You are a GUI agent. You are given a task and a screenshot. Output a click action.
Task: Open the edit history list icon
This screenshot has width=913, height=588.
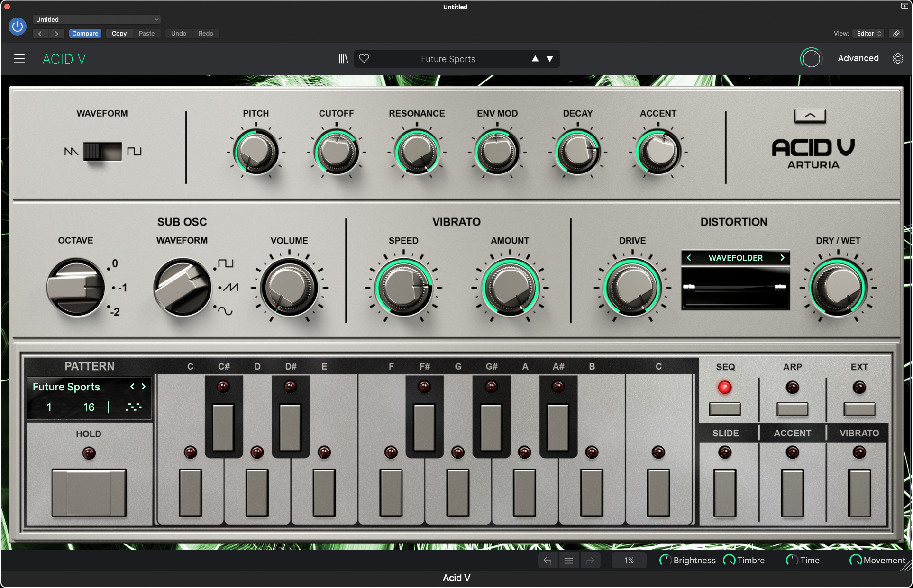click(x=569, y=561)
